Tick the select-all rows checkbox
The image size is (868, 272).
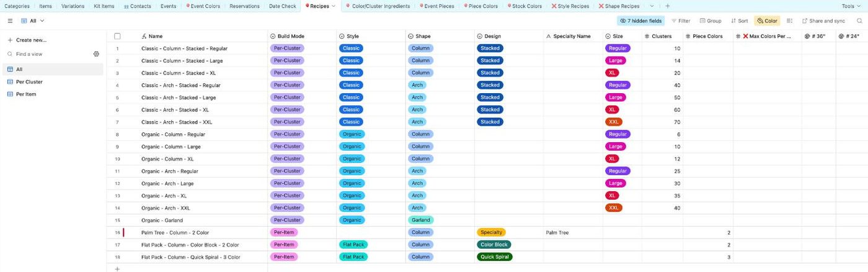click(x=117, y=36)
